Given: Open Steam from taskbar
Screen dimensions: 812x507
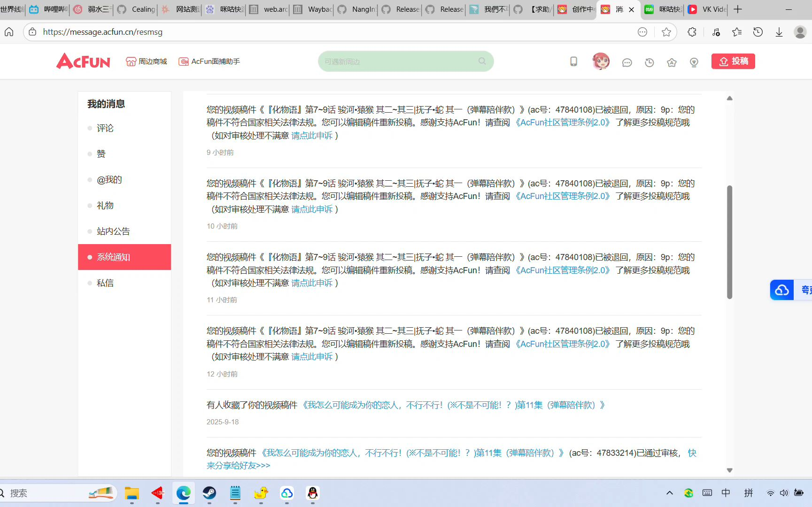Looking at the screenshot, I should click(x=209, y=493).
